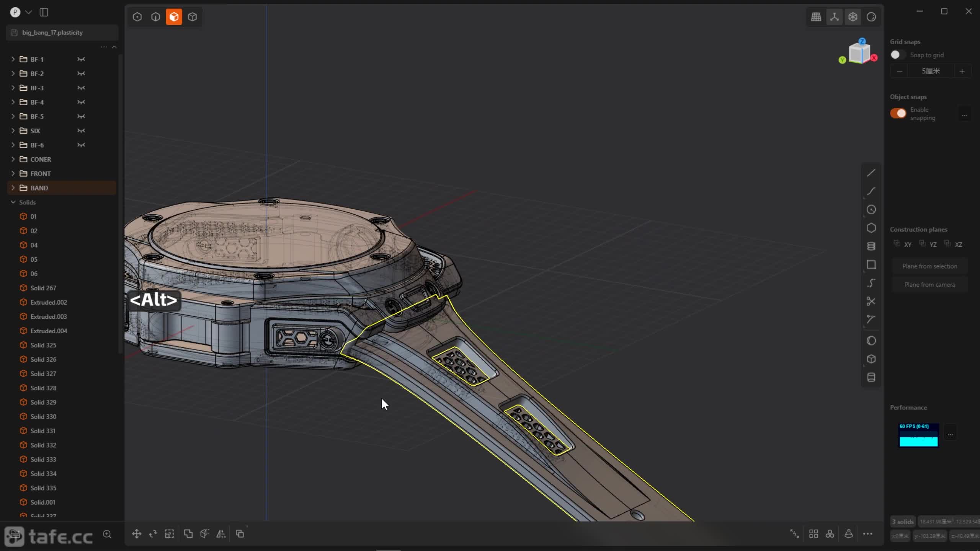Enable the Snap to grid switch
This screenshot has width=980, height=551.
898,55
